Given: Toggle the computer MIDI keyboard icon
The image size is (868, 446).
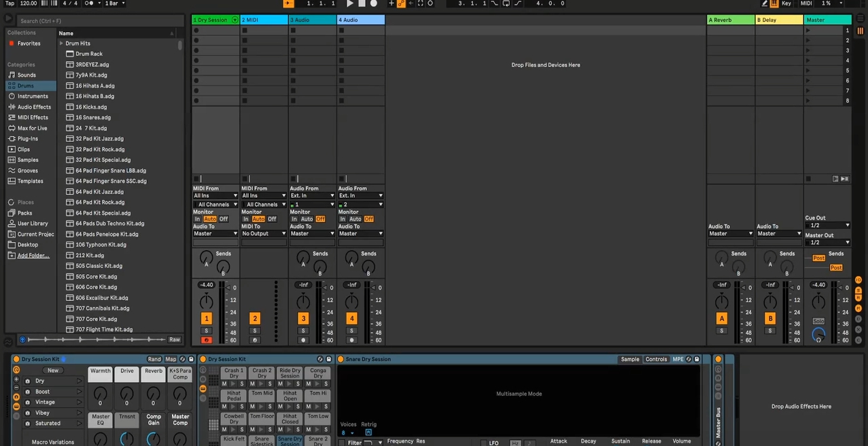Looking at the screenshot, I should tap(774, 3).
